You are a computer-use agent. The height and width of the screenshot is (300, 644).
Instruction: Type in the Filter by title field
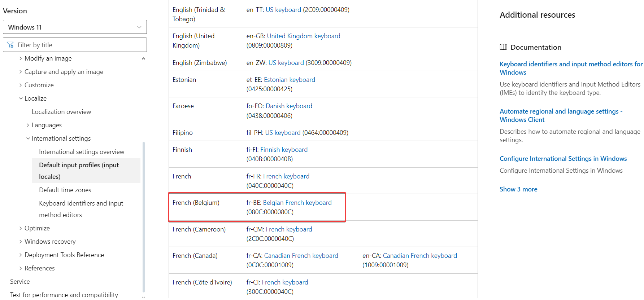click(x=79, y=45)
